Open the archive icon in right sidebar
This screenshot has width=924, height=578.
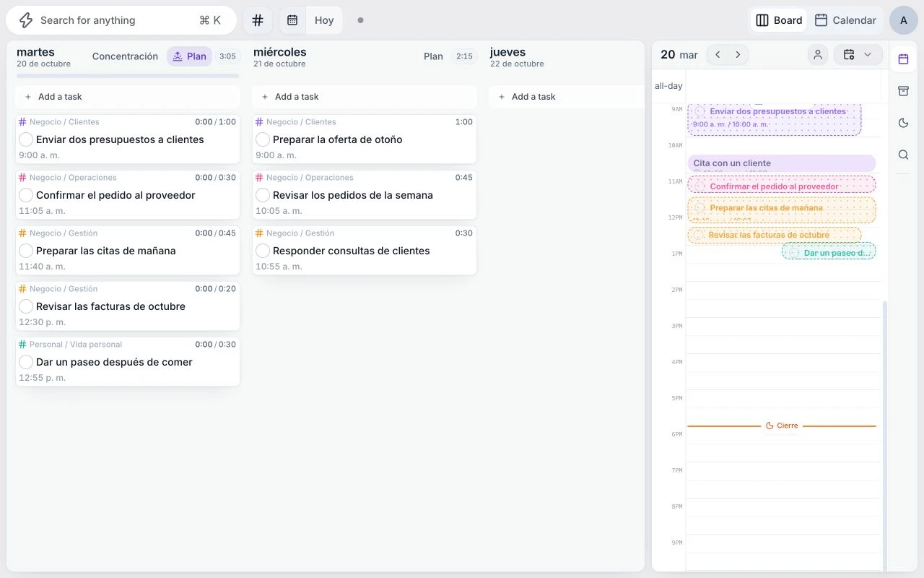tap(903, 91)
